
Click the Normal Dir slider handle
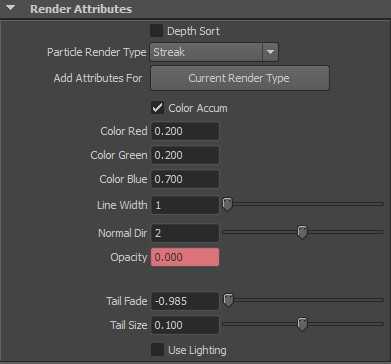click(x=302, y=232)
